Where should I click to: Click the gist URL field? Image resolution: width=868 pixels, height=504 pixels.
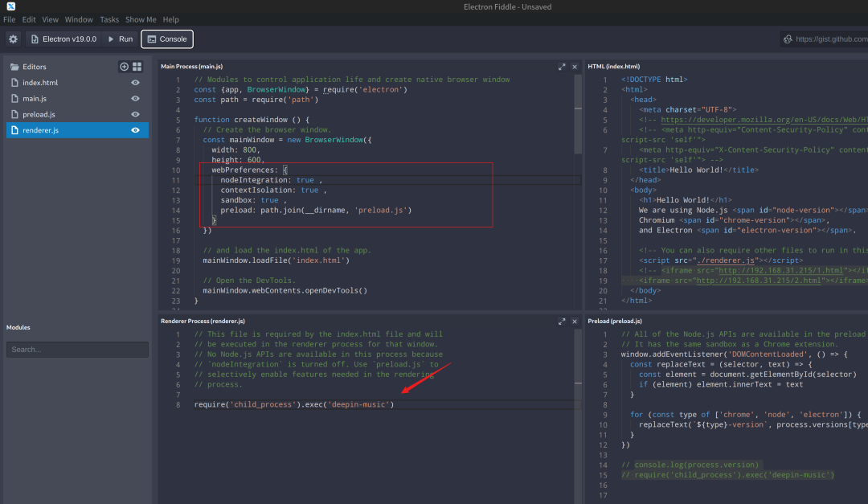(831, 39)
